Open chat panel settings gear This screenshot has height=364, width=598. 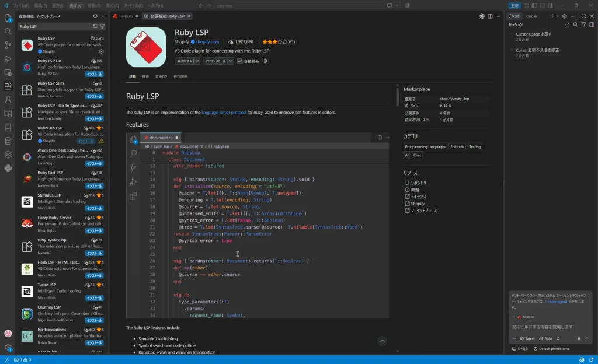pos(565,16)
